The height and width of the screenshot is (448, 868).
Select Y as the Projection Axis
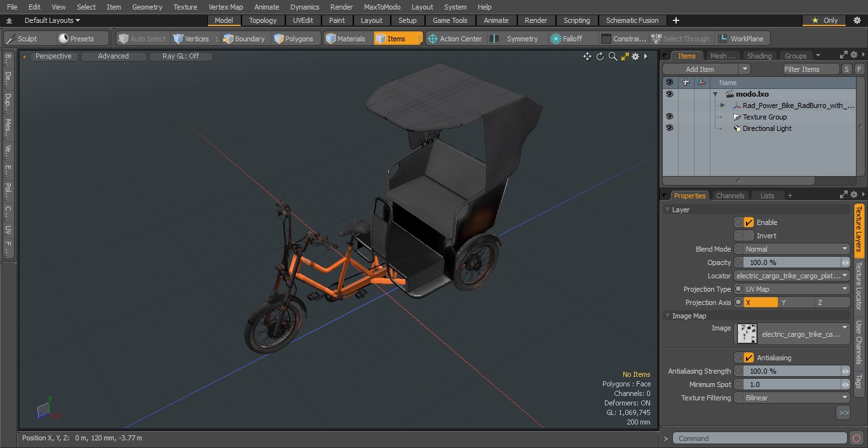[x=796, y=302]
